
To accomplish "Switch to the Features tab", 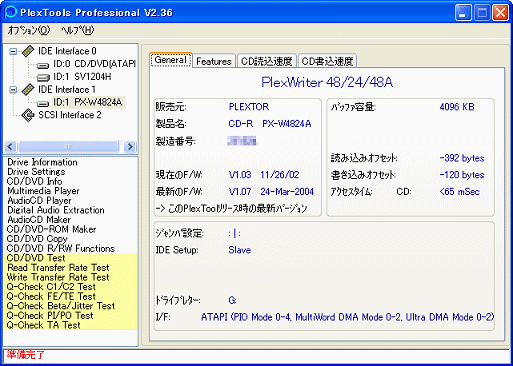I will (x=214, y=61).
